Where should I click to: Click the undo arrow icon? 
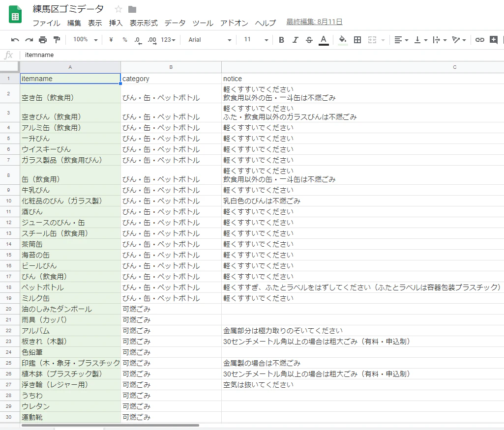pos(15,40)
